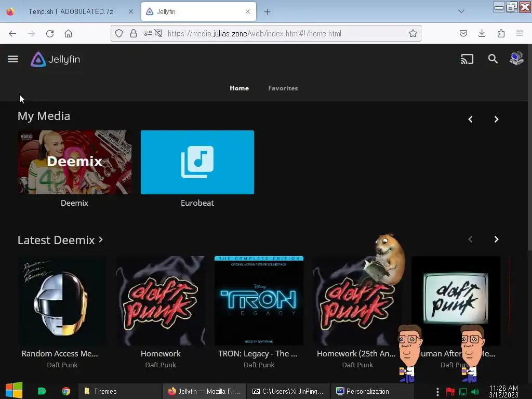This screenshot has height=399, width=532.
Task: Open green chat app in taskbar
Action: click(x=42, y=391)
